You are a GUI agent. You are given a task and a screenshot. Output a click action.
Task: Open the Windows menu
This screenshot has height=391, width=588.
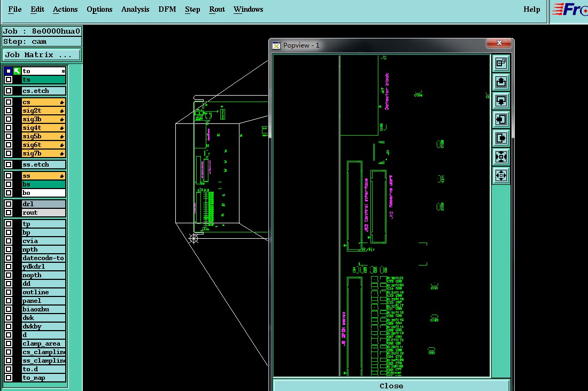(248, 10)
